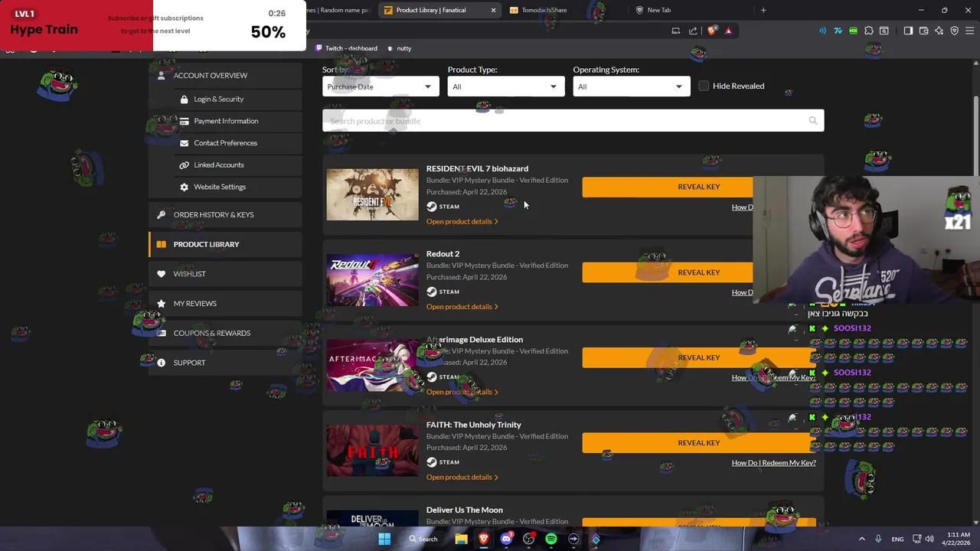This screenshot has height=551, width=980.
Task: Click Steam icon under RESIDENT EVIL 7
Action: click(x=432, y=207)
